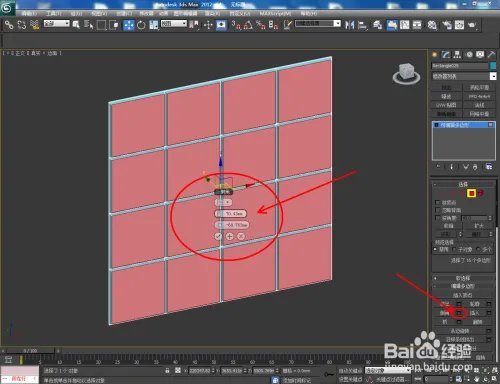
Task: Click the Pin Stack icon
Action: click(x=439, y=167)
